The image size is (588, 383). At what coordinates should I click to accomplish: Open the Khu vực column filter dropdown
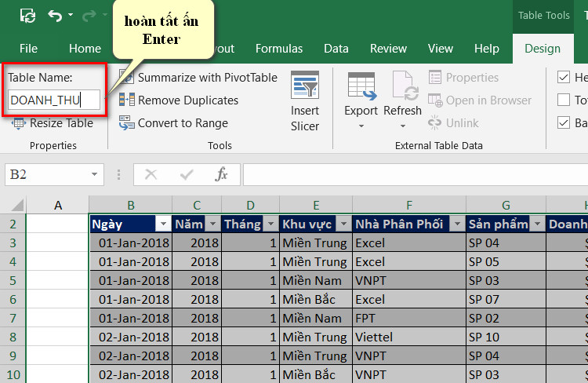coord(343,224)
